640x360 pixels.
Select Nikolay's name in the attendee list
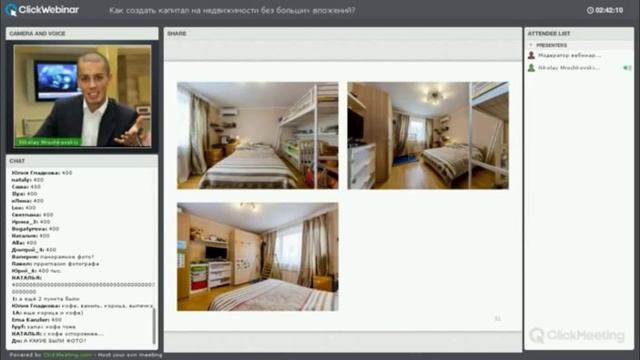(569, 68)
